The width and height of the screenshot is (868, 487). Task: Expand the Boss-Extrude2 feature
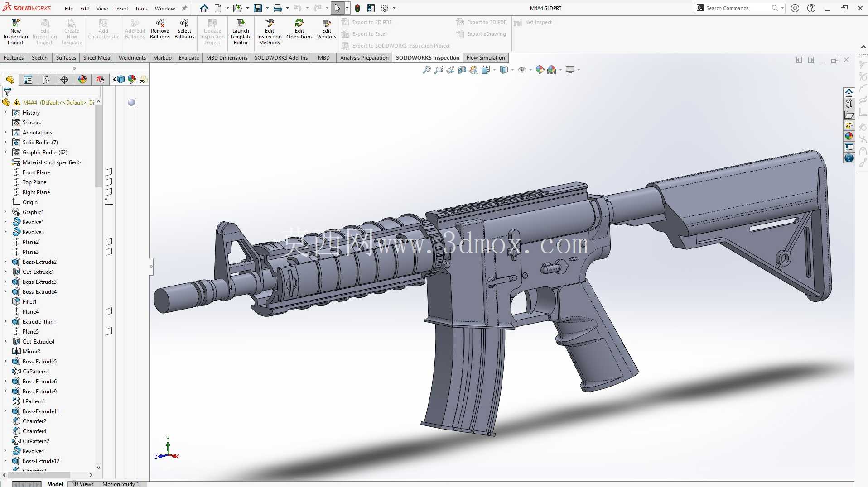click(5, 262)
